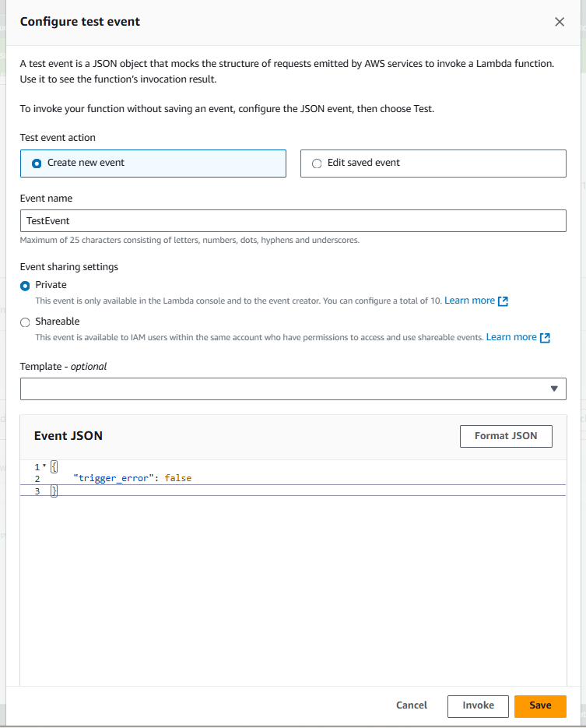586x728 pixels.
Task: Click the false value in Event JSON
Action: 178,478
